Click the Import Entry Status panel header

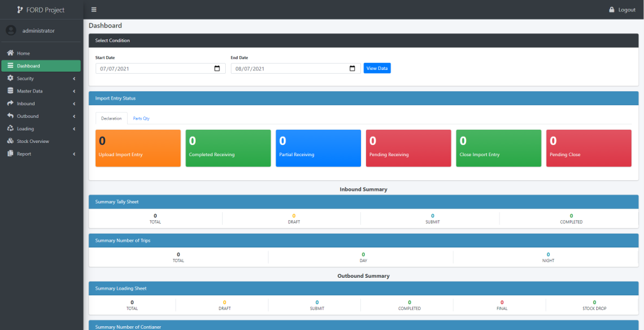point(364,98)
